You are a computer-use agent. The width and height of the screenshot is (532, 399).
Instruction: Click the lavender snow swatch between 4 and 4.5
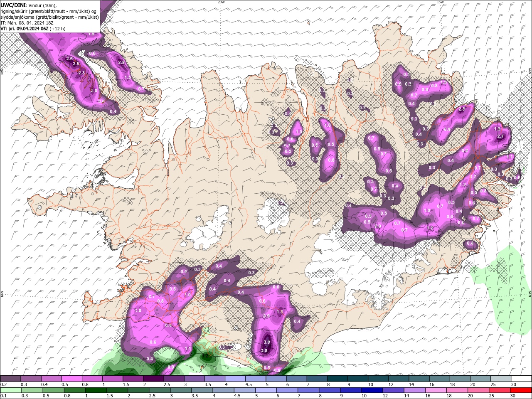234,379
